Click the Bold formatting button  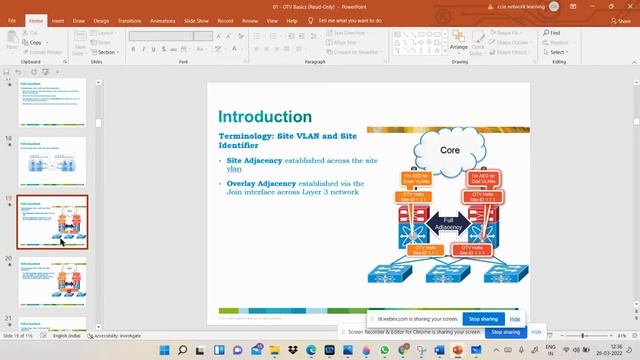point(133,49)
